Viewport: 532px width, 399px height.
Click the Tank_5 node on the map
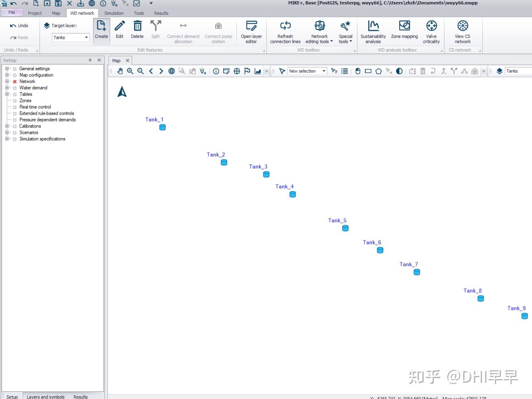tap(346, 228)
